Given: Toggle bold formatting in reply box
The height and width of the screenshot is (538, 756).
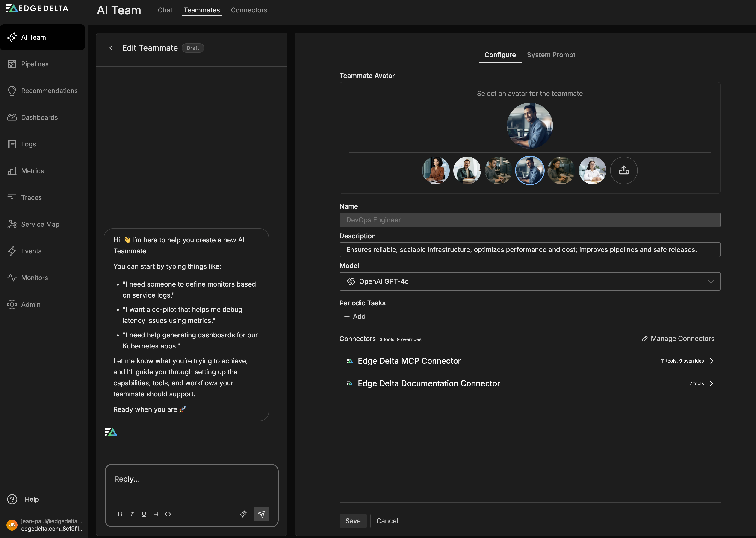Looking at the screenshot, I should [x=120, y=514].
